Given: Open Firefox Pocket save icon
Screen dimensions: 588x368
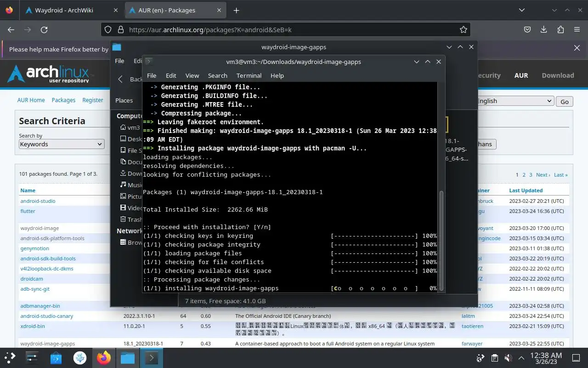Looking at the screenshot, I should pos(527,29).
